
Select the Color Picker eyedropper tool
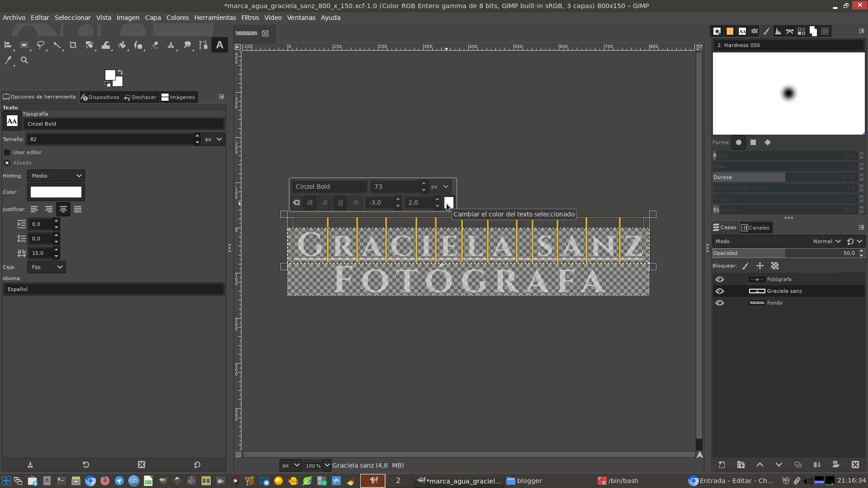[x=8, y=60]
